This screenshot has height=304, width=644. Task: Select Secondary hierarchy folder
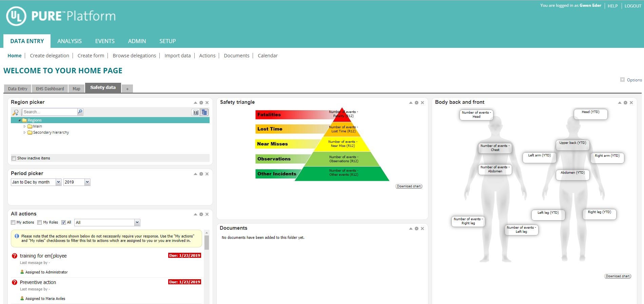pyautogui.click(x=48, y=132)
